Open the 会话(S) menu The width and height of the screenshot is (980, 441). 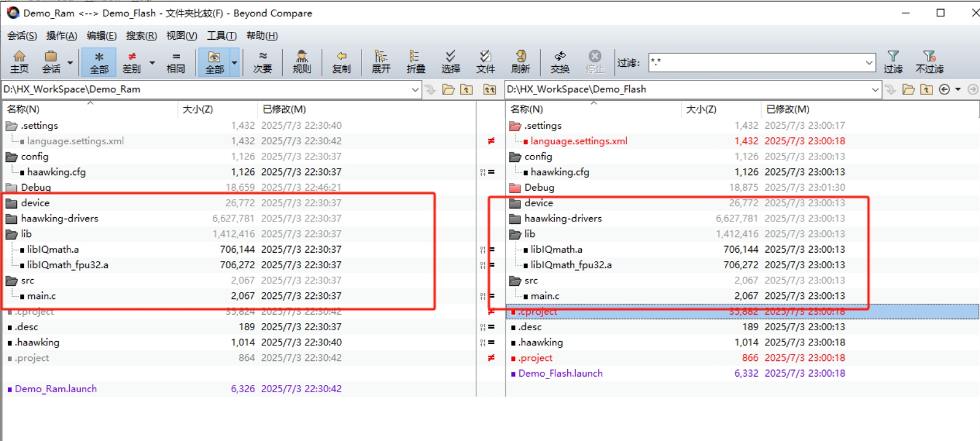(22, 36)
